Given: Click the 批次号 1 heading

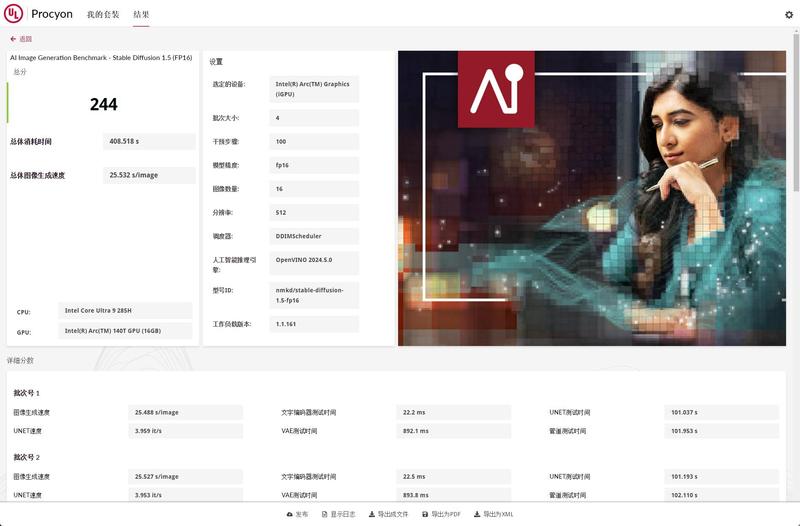Looking at the screenshot, I should [x=27, y=393].
